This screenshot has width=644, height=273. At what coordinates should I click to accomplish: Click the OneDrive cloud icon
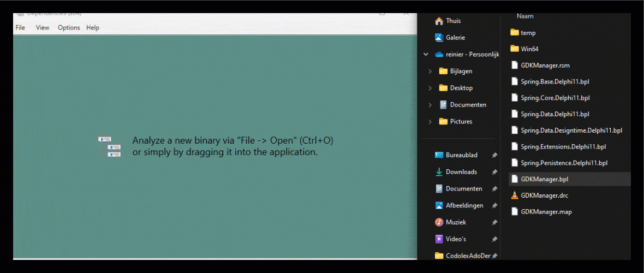[439, 54]
